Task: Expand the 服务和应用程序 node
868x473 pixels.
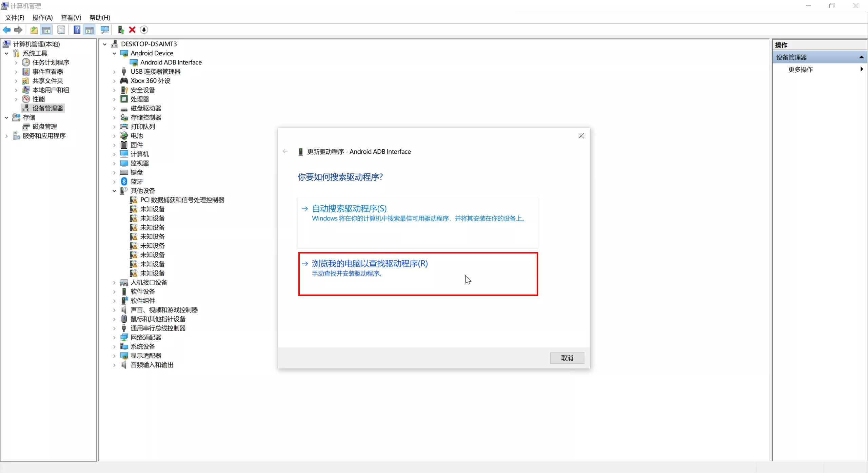Action: pyautogui.click(x=6, y=136)
